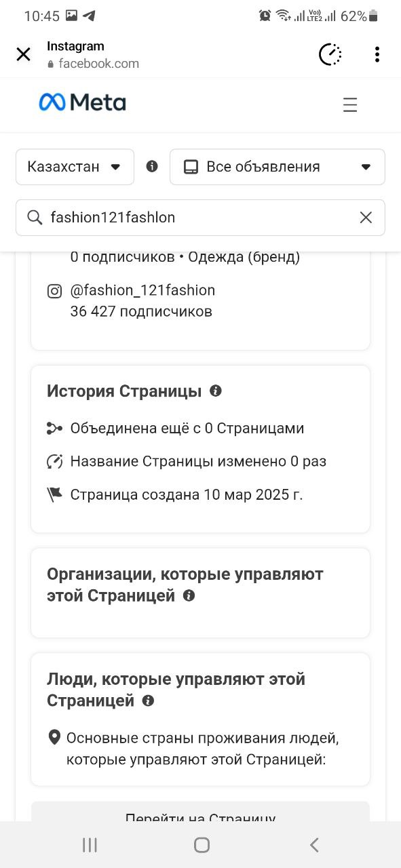The height and width of the screenshot is (868, 401).
Task: Expand the Казахстан country dropdown
Action: coord(75,167)
